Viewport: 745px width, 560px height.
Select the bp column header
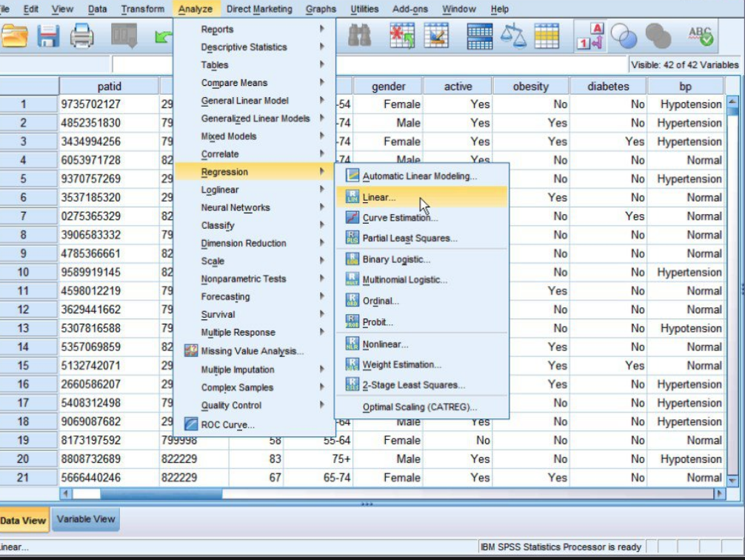[685, 86]
